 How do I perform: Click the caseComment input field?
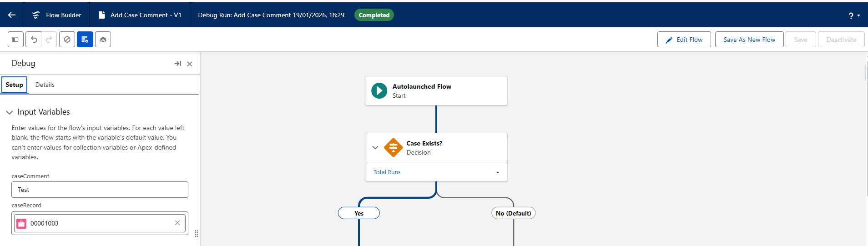(x=100, y=190)
